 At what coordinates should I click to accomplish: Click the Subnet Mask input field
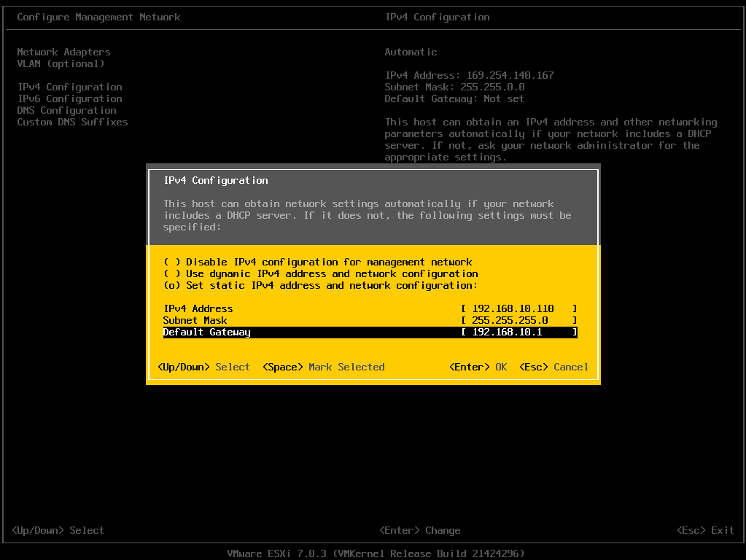[x=518, y=320]
